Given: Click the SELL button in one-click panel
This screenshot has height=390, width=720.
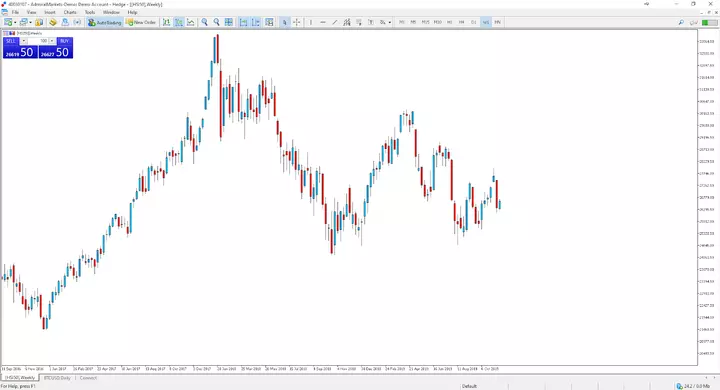Looking at the screenshot, I should [11, 41].
